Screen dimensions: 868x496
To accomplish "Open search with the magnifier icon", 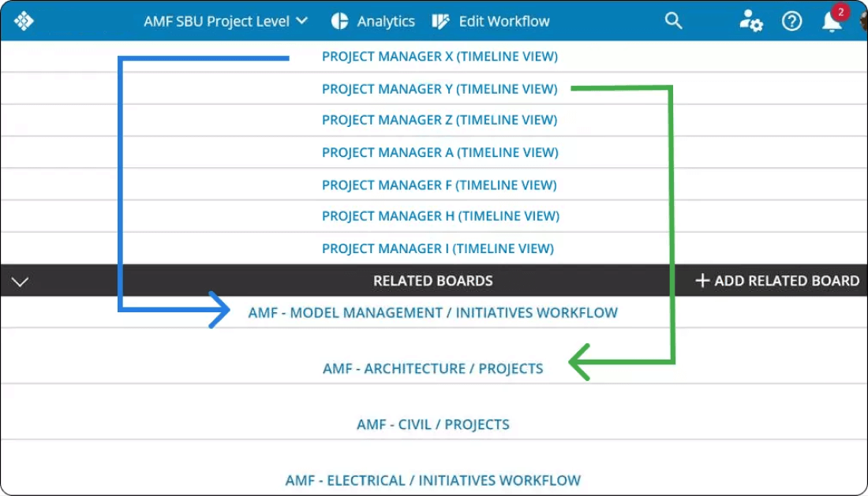I will coord(673,21).
